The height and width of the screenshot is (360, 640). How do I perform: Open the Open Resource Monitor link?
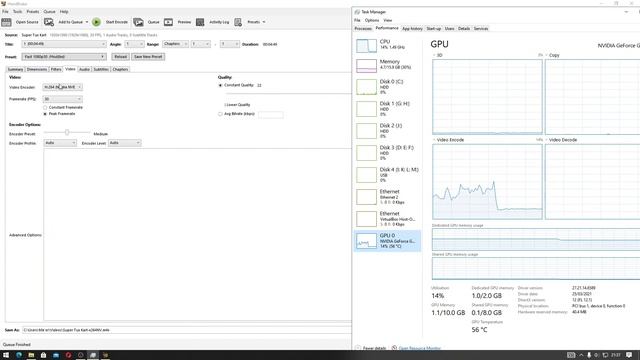419,348
